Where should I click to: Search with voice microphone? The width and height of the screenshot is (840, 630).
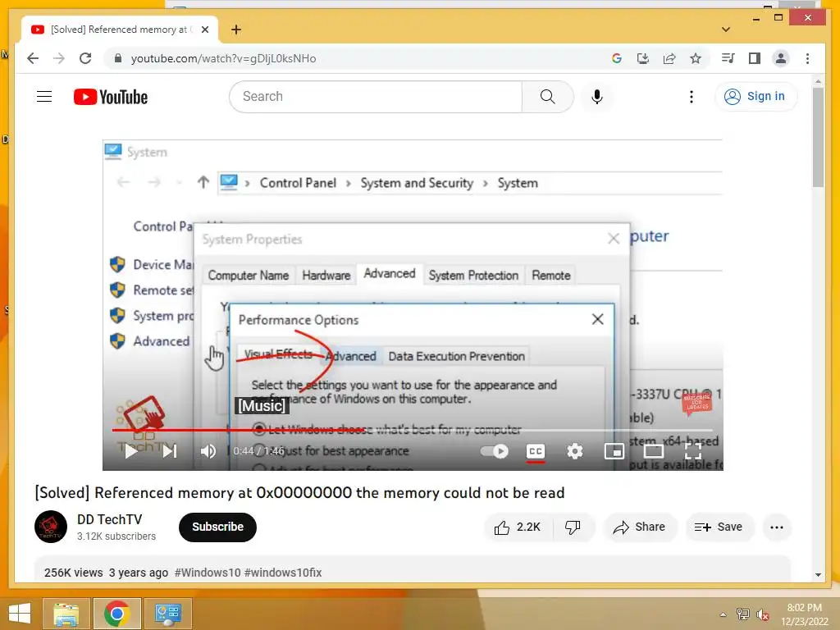(597, 97)
